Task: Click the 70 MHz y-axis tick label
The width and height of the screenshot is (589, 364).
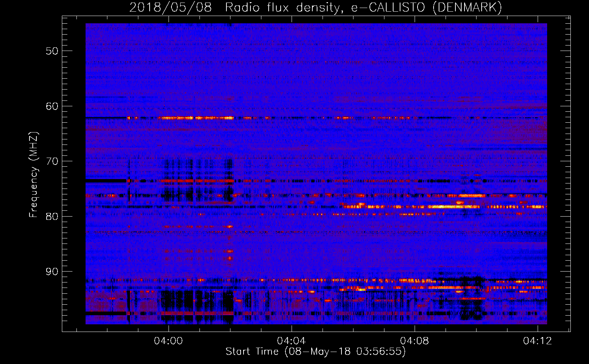Action: [52, 161]
